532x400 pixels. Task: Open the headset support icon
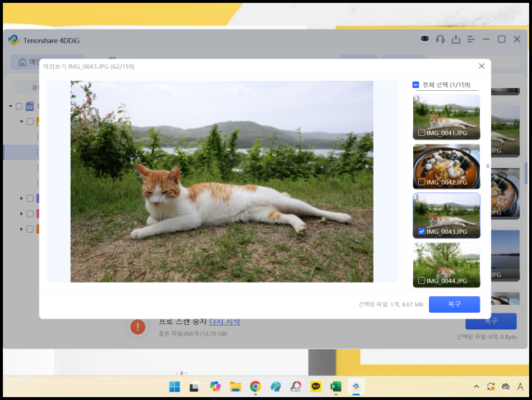(440, 39)
